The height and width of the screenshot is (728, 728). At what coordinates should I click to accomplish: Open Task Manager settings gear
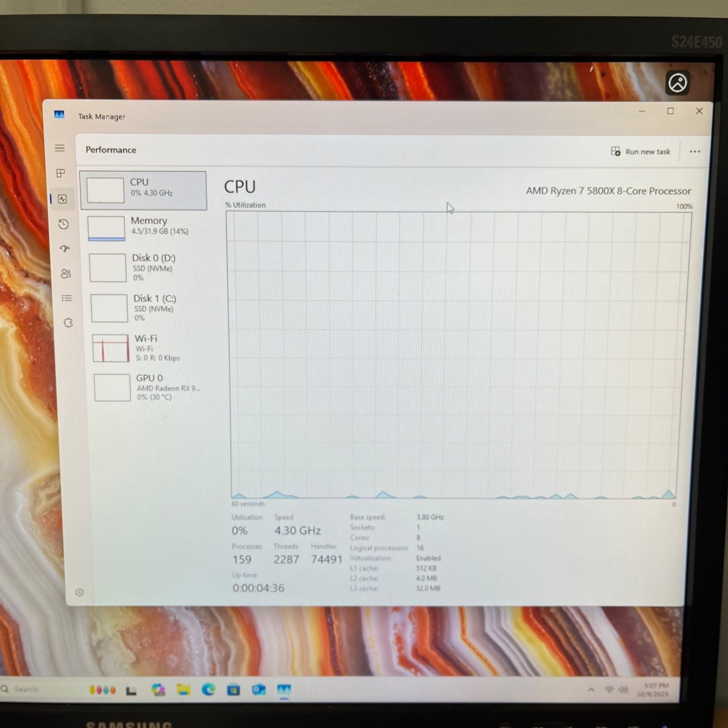80,592
